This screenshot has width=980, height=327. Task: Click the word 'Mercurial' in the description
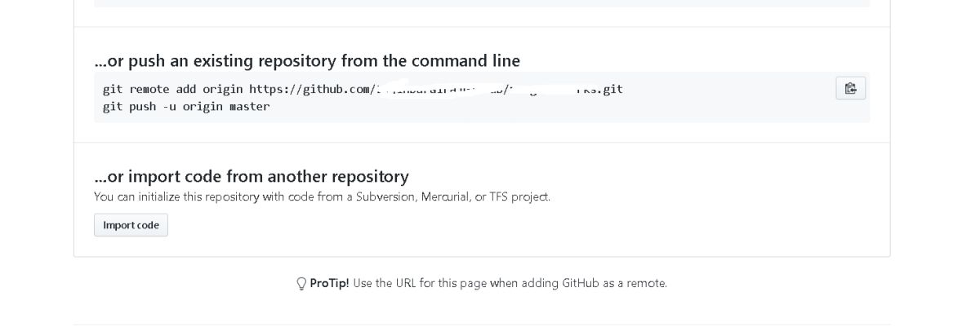(x=446, y=197)
